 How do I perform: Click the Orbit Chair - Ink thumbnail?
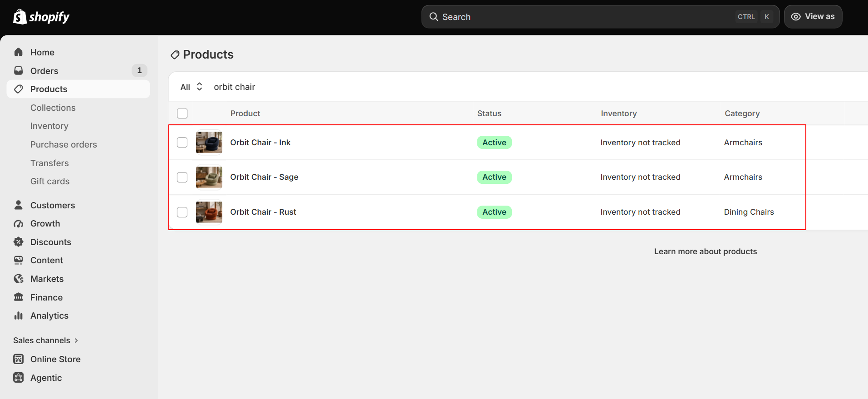(x=209, y=143)
